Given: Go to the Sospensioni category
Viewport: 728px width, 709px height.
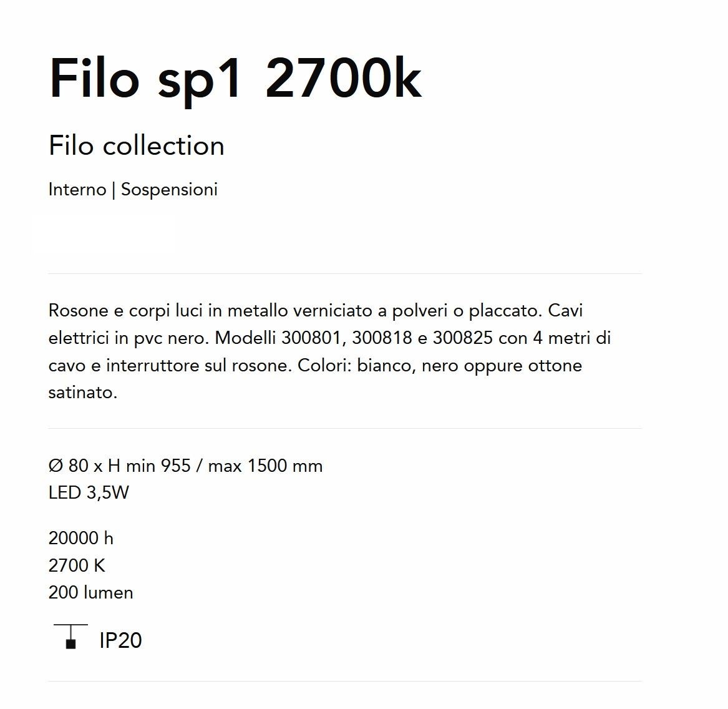Looking at the screenshot, I should click(169, 190).
